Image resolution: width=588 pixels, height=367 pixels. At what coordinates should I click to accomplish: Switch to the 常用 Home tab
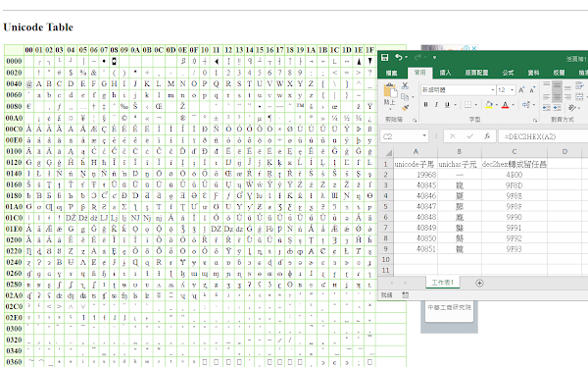pos(420,73)
